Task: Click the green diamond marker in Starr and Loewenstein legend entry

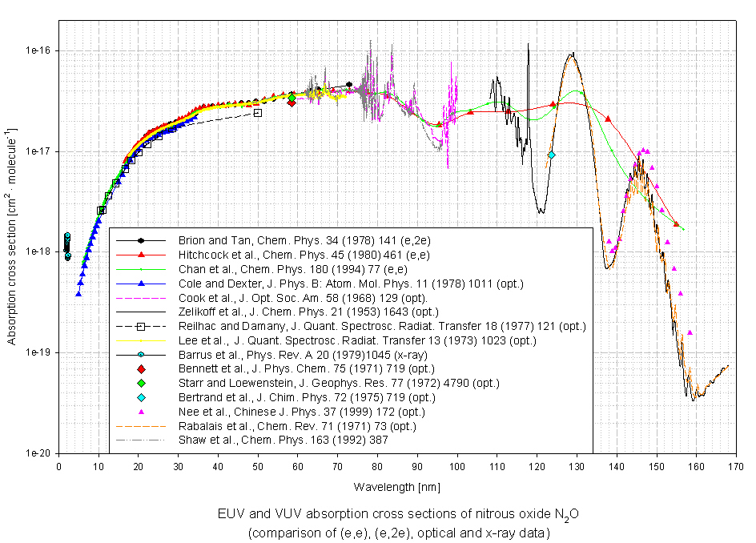Action: [x=141, y=384]
